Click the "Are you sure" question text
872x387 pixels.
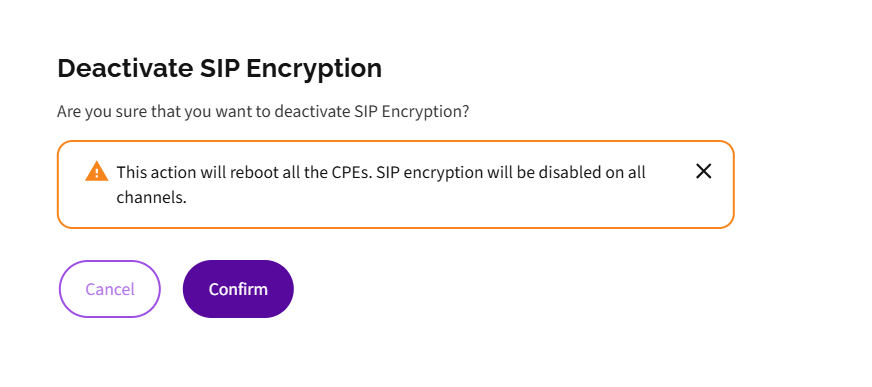pyautogui.click(x=263, y=112)
